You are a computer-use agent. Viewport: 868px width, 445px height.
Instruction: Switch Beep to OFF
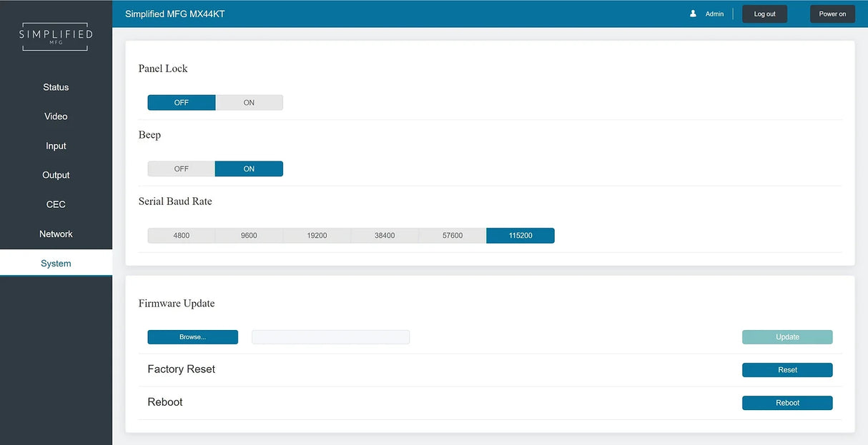(x=182, y=169)
